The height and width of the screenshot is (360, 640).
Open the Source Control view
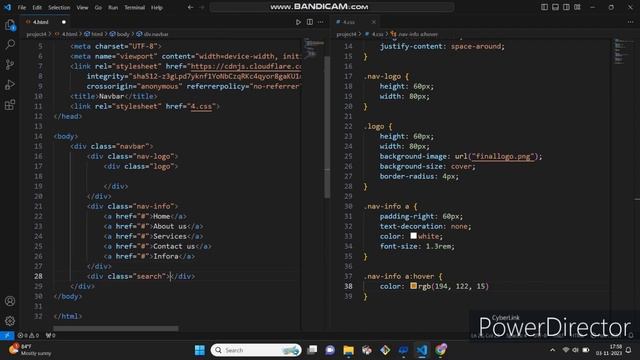tap(10, 64)
